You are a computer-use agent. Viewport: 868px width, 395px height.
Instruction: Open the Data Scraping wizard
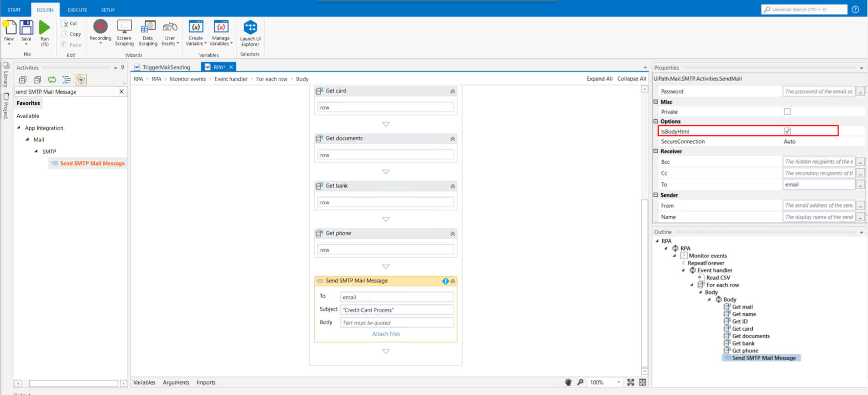(x=148, y=27)
